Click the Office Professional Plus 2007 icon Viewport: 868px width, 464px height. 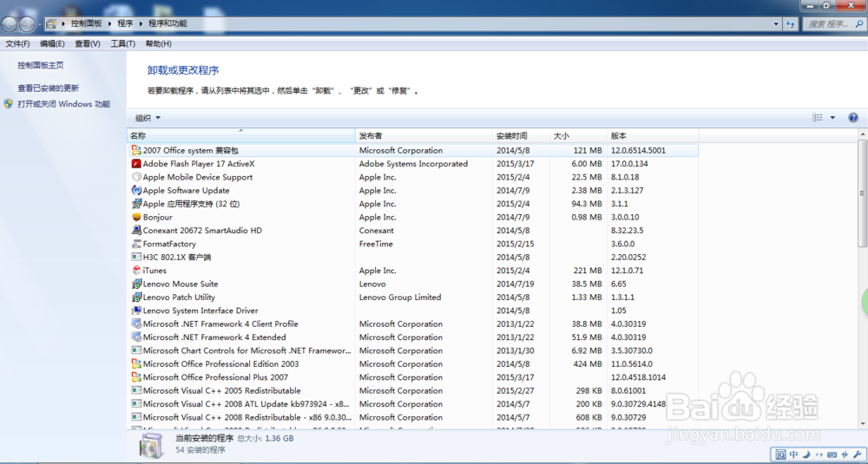(x=136, y=377)
